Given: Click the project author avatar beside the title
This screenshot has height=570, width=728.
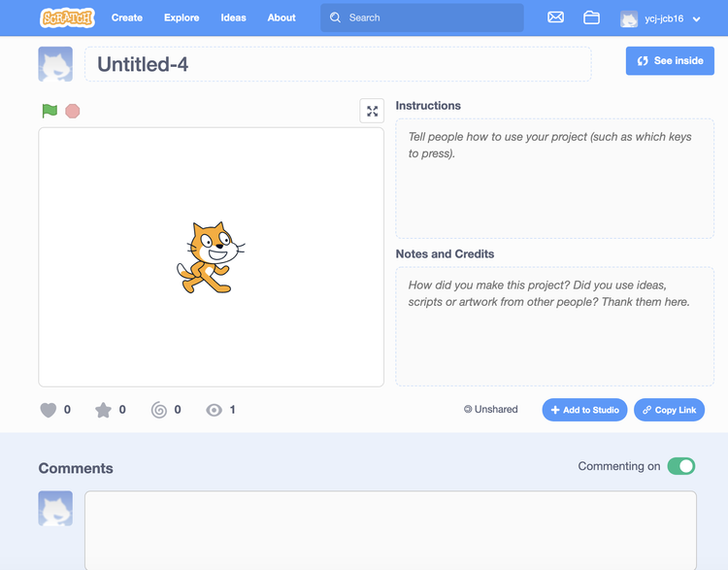Looking at the screenshot, I should click(x=55, y=64).
